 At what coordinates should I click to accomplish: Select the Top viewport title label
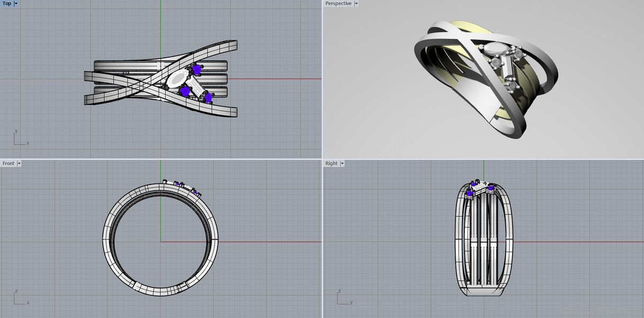click(7, 4)
